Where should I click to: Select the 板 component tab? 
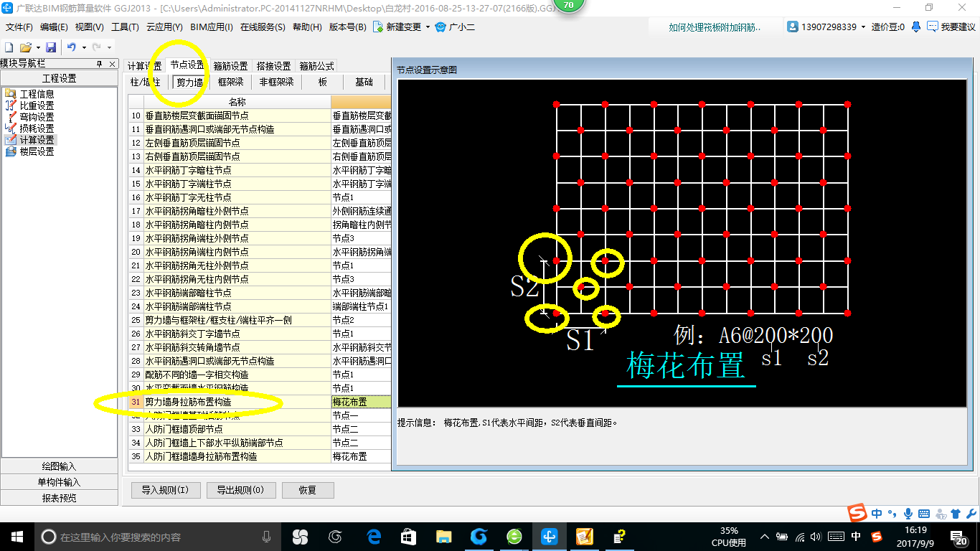coord(323,83)
